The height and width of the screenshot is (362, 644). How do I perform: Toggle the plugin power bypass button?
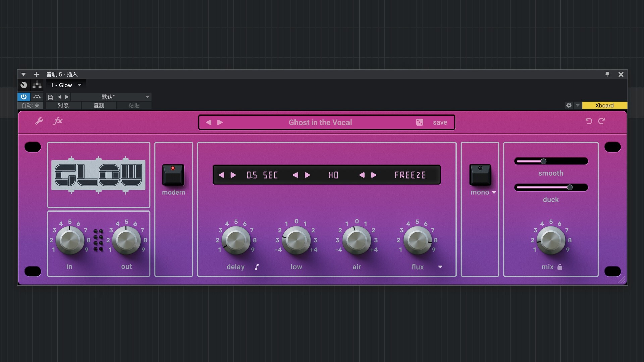(x=24, y=97)
